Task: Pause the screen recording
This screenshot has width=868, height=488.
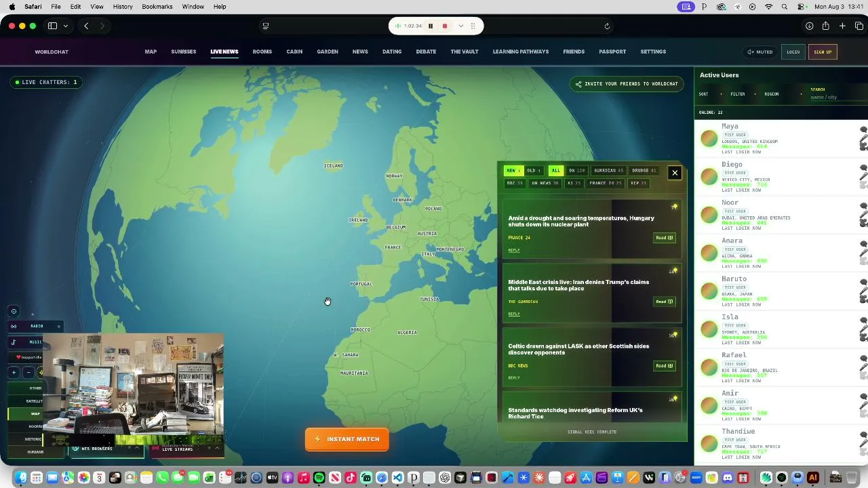Action: pos(431,26)
